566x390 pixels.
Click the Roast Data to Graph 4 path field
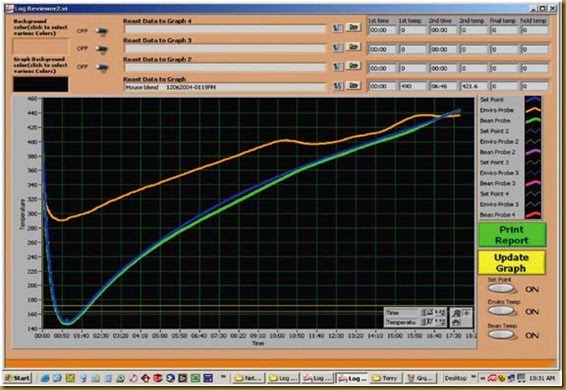click(x=225, y=29)
